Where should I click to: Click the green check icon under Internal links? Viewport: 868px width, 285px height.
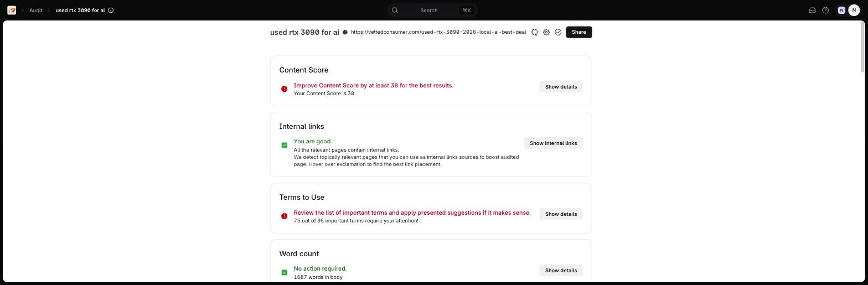click(284, 145)
